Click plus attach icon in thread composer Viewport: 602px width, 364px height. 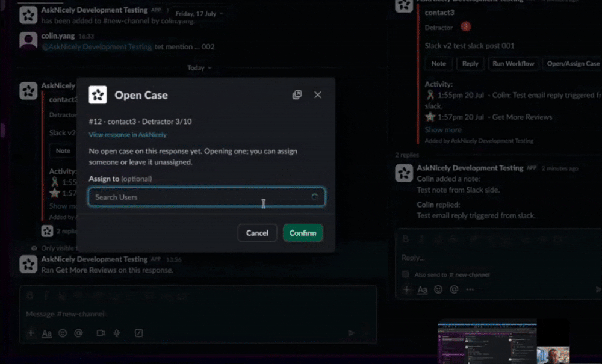point(406,289)
